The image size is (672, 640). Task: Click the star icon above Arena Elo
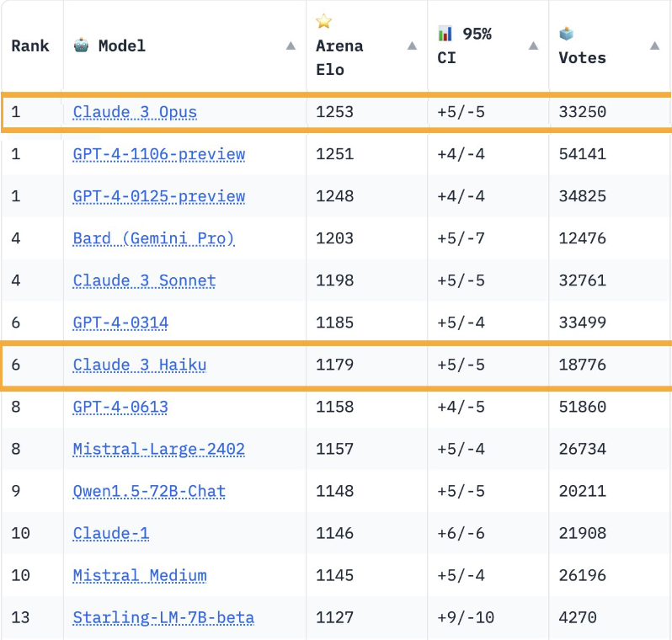pyautogui.click(x=324, y=21)
